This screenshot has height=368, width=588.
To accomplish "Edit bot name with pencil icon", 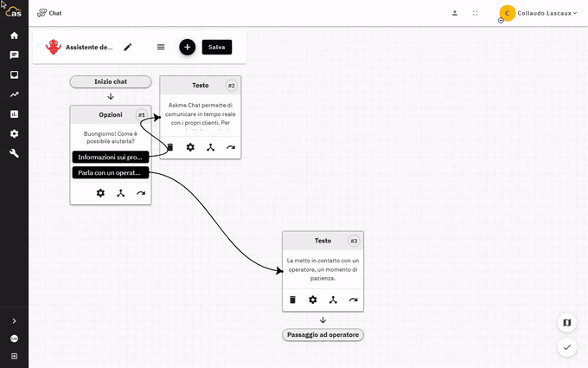I will [x=128, y=47].
